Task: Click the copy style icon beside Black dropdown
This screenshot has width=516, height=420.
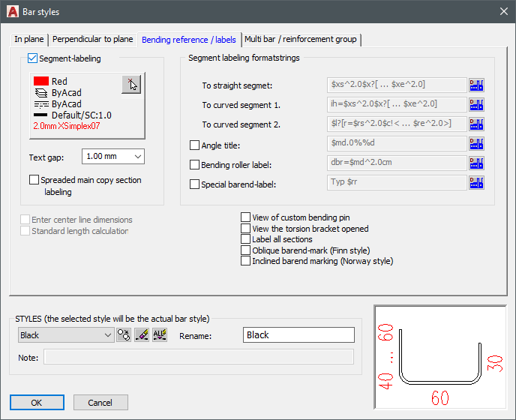Action: pyautogui.click(x=124, y=335)
